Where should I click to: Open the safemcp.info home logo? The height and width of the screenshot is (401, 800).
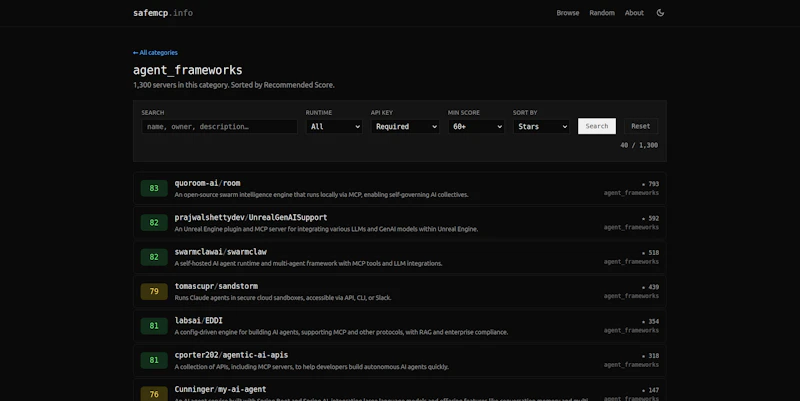pos(163,13)
